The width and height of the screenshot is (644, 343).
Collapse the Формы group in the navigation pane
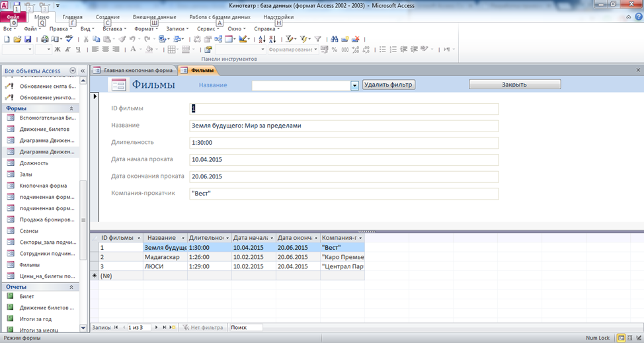click(71, 108)
